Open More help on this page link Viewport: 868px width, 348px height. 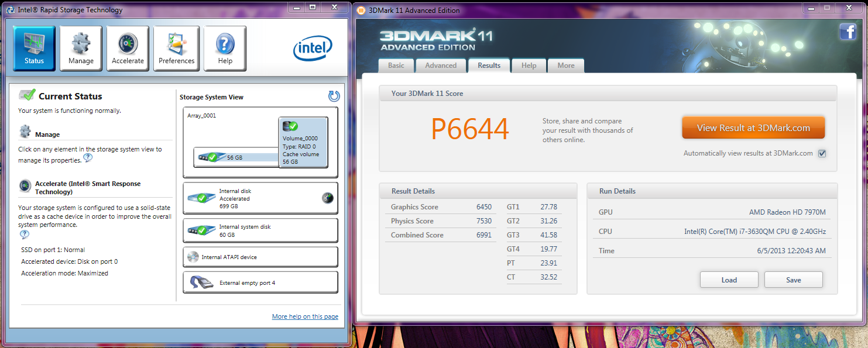pyautogui.click(x=305, y=316)
